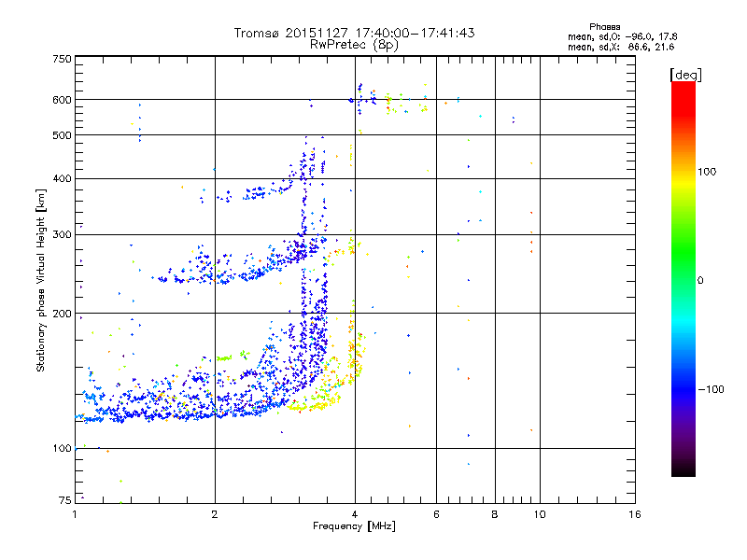Click the x-axis tick label '2'

click(x=215, y=514)
